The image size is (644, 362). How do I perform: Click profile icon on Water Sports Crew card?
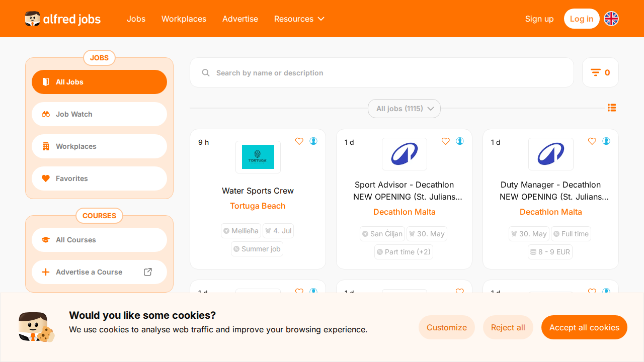click(313, 141)
